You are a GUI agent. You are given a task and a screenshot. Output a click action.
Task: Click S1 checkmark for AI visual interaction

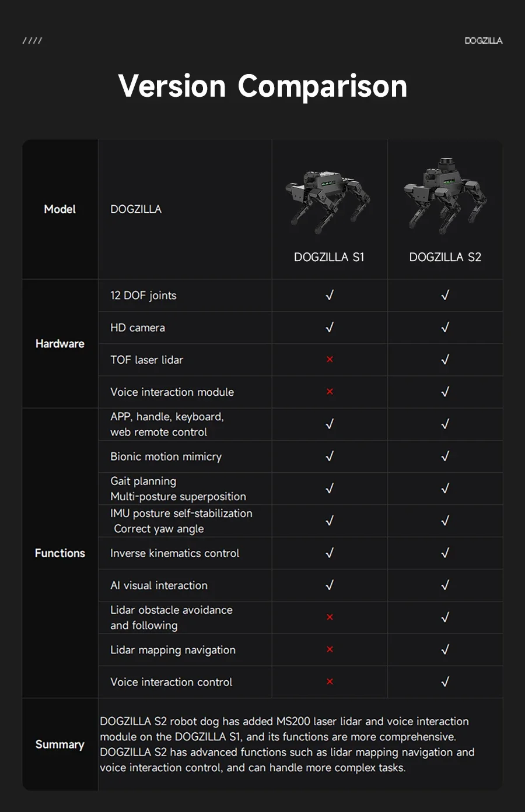[x=330, y=585]
